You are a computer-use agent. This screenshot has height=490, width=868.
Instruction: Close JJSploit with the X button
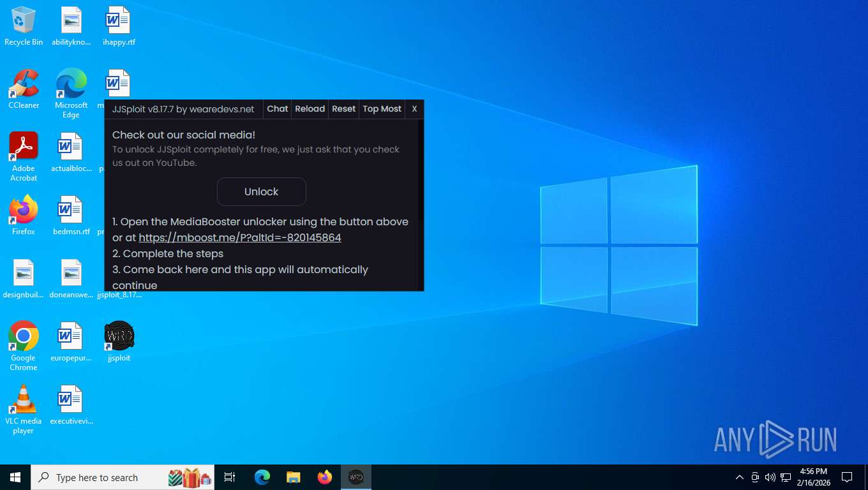pyautogui.click(x=414, y=109)
